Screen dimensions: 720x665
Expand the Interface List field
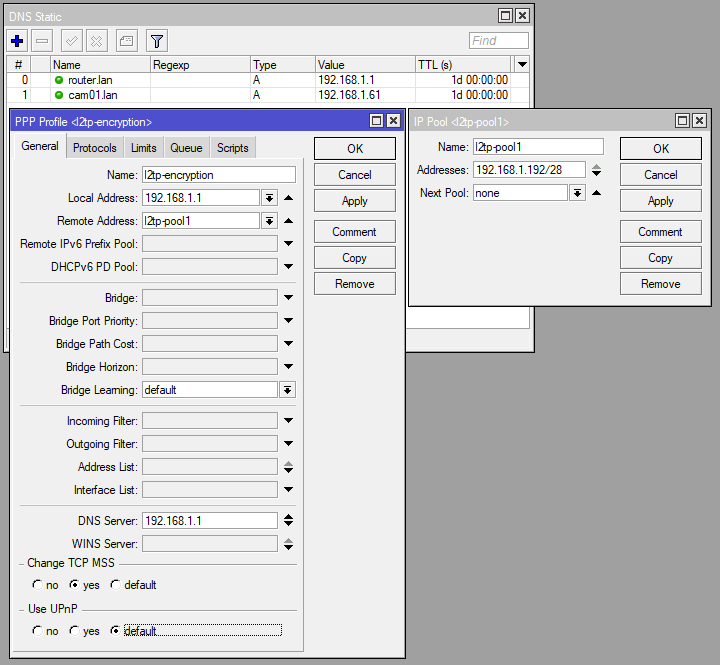pyautogui.click(x=288, y=490)
